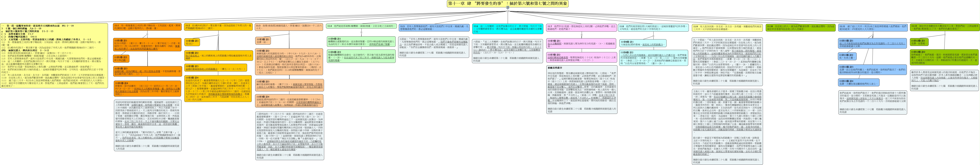Select the root title node 第十一章
This screenshot has width=980, height=165.
508,3
